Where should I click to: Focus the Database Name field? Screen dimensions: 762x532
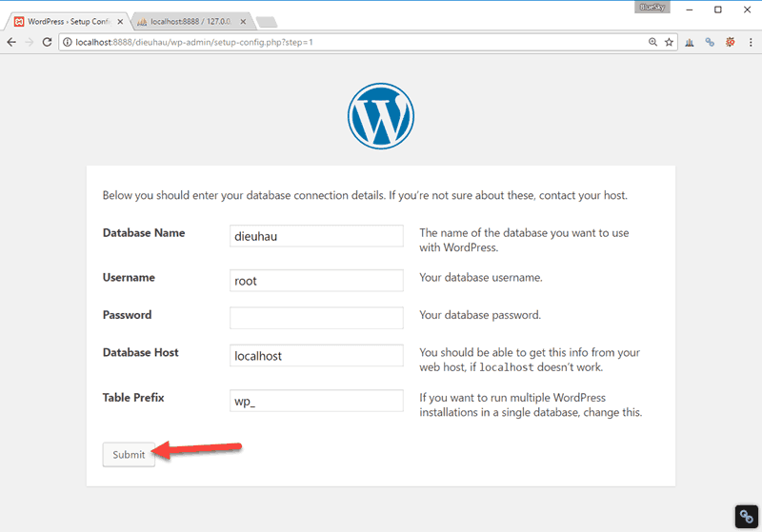(x=316, y=236)
